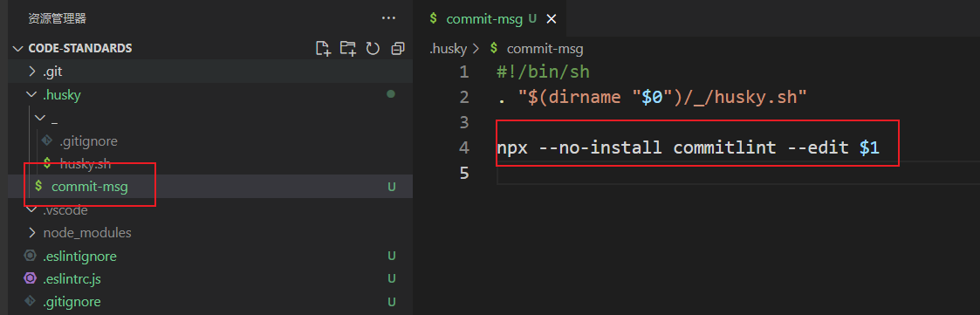Click the husky.sh source line text
This screenshot has height=315, width=980.
click(x=652, y=98)
